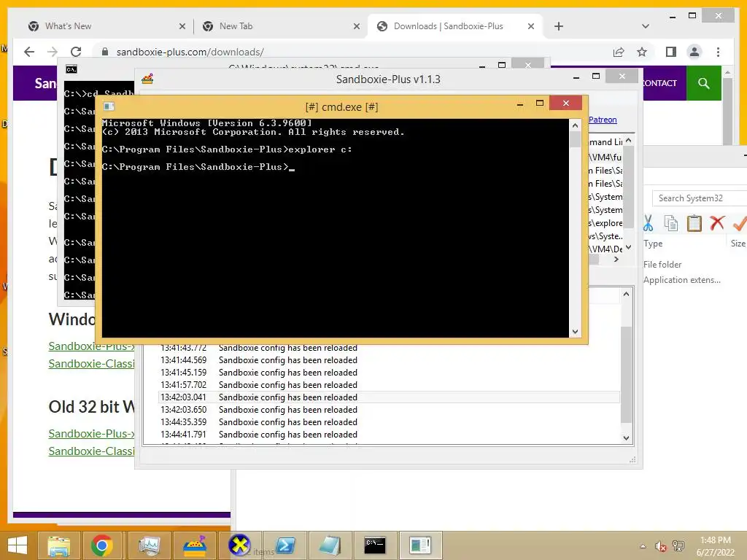Screen dimensions: 747x560
Task: Open the Chrome three-dot menu
Action: pyautogui.click(x=718, y=52)
